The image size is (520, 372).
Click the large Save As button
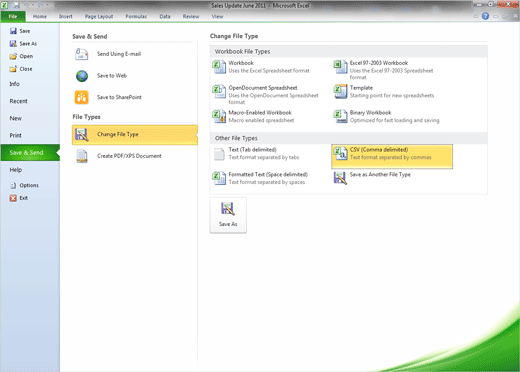228,215
